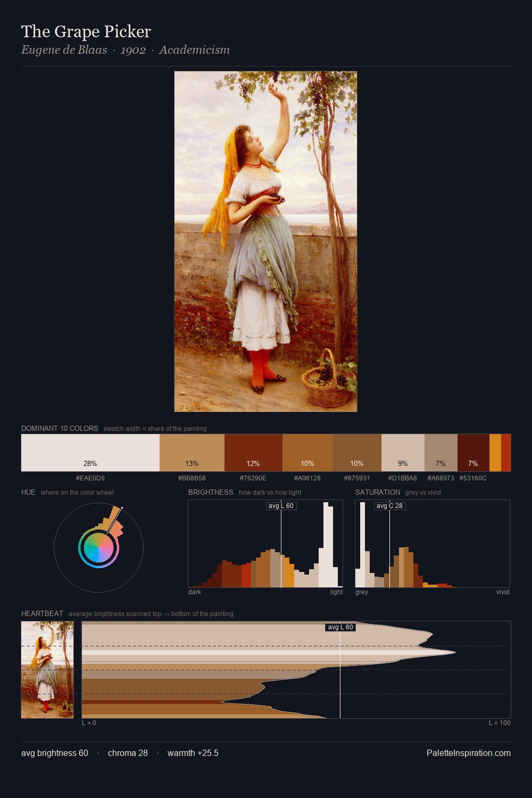
Task: Choose the 7% dark maroon swatch #53160C
Action: coord(473,453)
